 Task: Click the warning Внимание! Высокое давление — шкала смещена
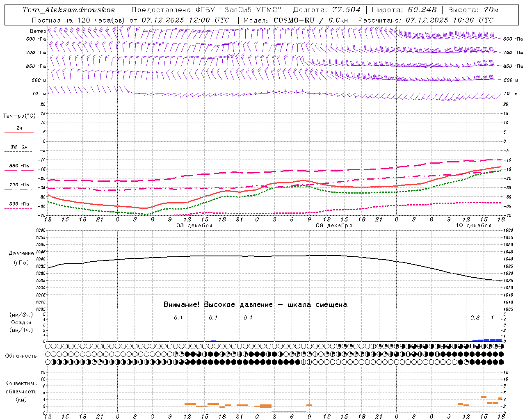point(255,305)
